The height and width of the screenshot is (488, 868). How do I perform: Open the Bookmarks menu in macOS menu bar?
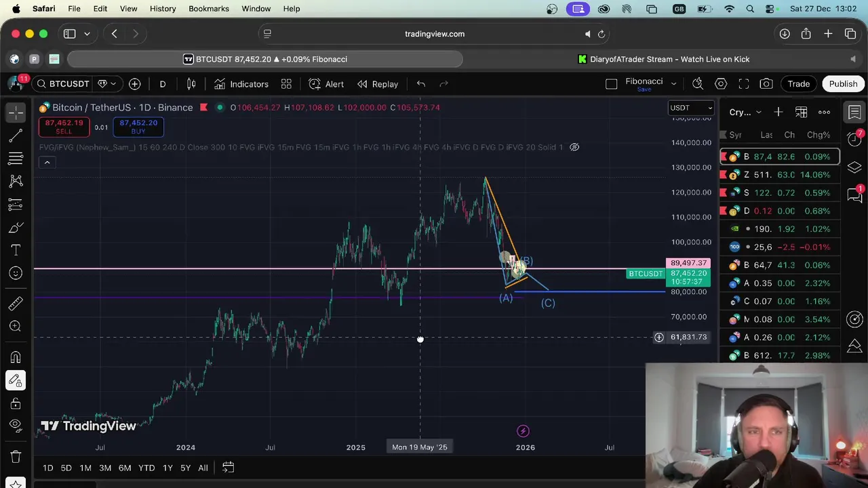click(209, 9)
